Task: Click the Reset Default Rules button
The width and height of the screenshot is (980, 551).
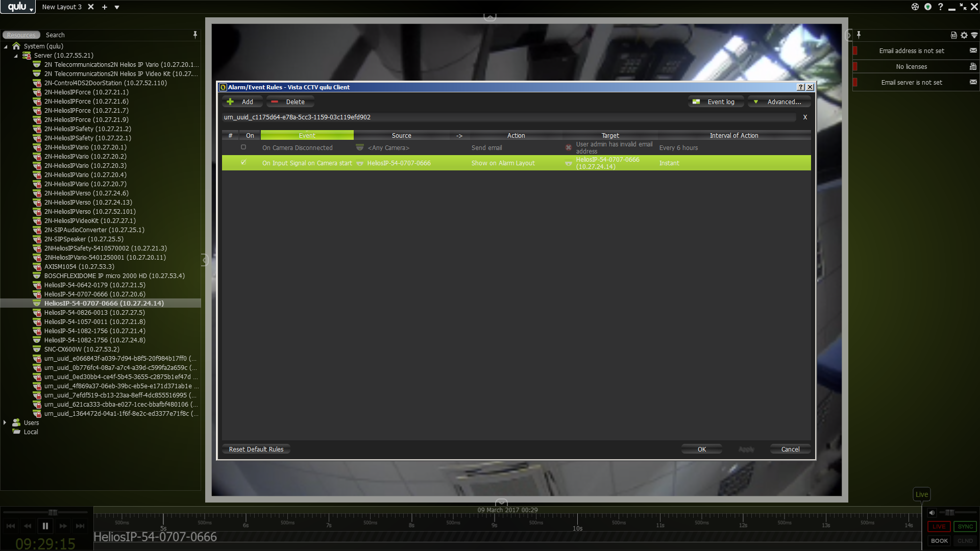Action: [x=256, y=449]
